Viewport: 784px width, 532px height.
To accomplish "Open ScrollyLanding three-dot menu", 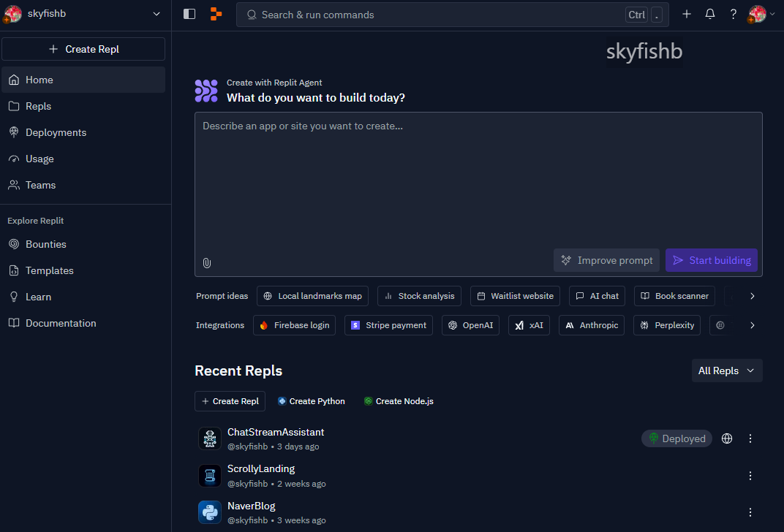I will coord(750,476).
